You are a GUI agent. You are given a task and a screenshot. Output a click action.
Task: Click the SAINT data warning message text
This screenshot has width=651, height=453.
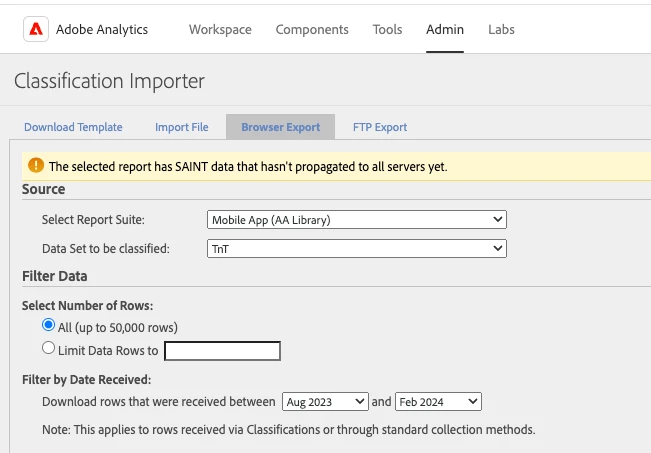click(x=248, y=167)
